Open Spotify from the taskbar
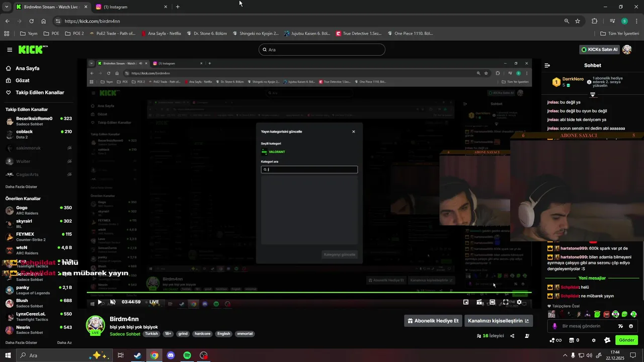This screenshot has width=644, height=362. (187, 355)
